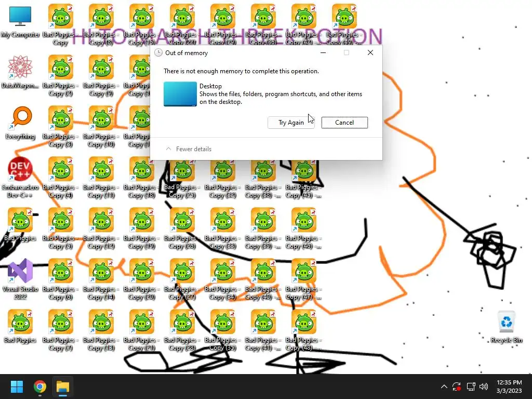
Task: Select the Bad Piggies - Copy (27) shortcut
Action: pos(182,279)
